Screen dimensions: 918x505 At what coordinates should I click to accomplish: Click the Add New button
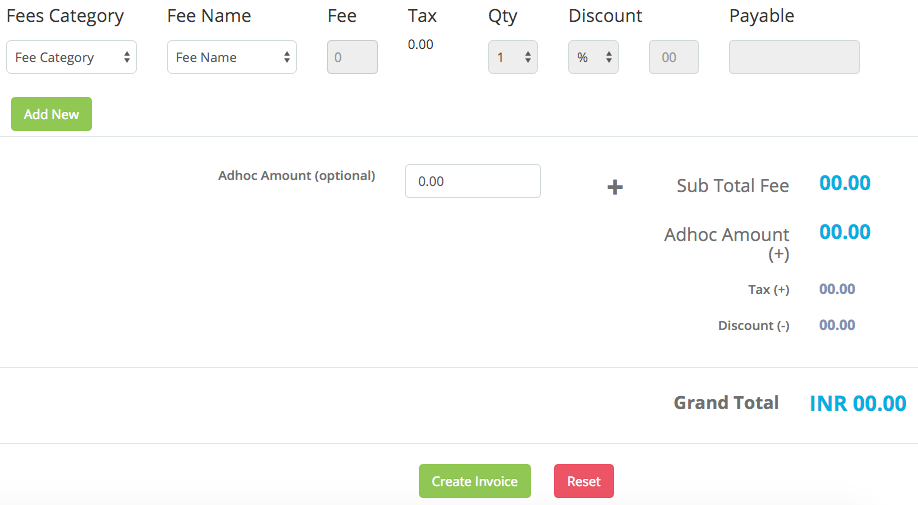pos(52,114)
